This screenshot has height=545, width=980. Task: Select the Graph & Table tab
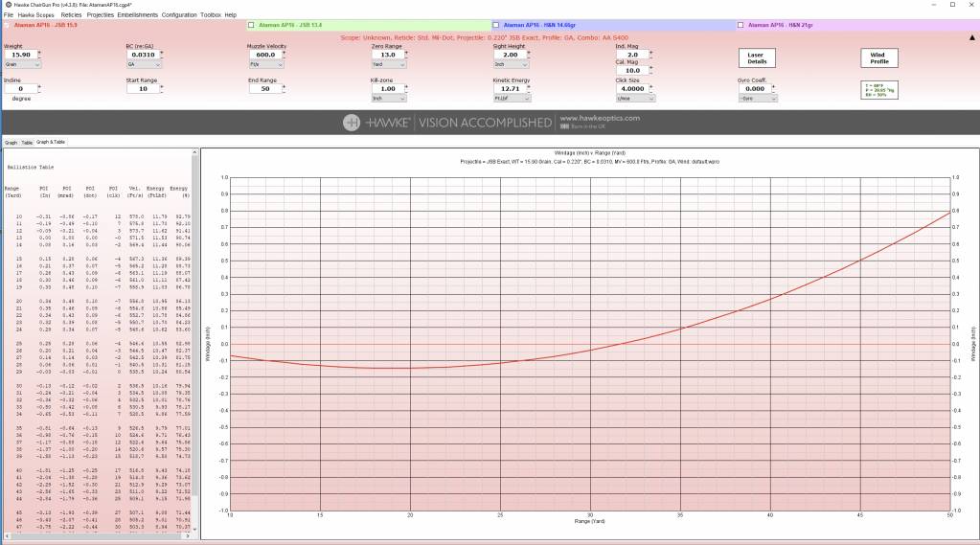coord(51,142)
